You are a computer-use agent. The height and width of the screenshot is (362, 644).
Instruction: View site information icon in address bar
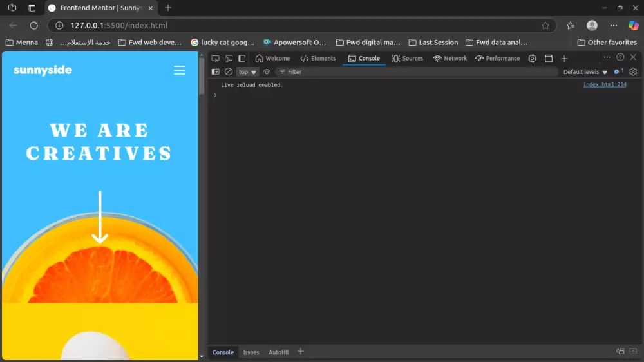[x=59, y=26]
